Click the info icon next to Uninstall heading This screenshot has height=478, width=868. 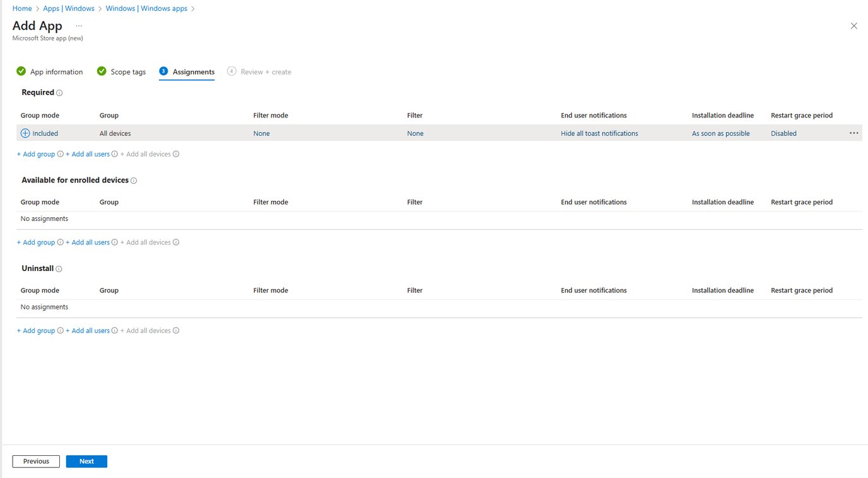[x=58, y=268]
